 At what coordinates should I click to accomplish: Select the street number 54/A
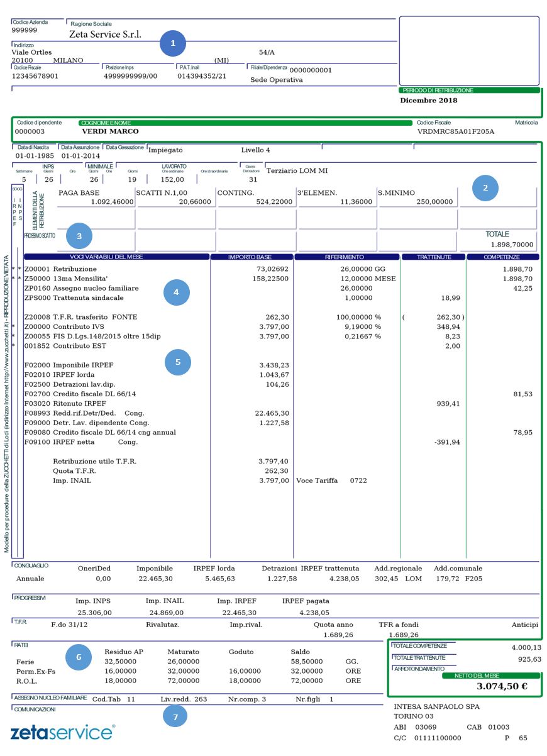267,52
